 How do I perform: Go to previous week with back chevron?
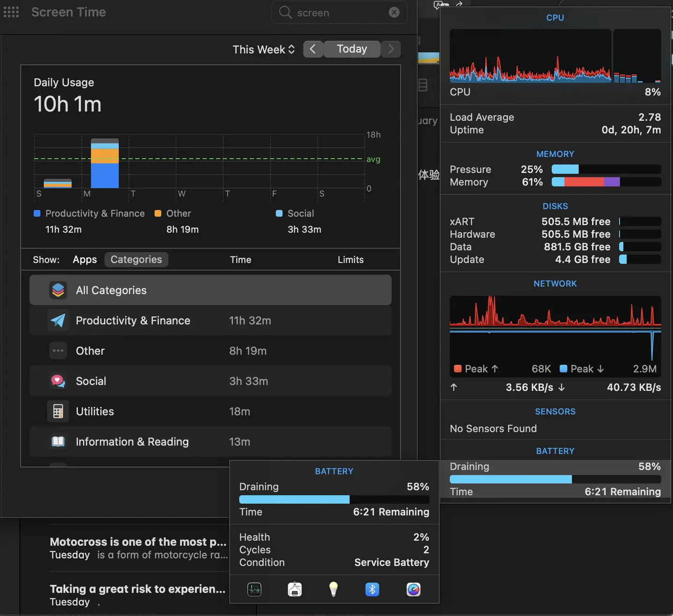(313, 49)
